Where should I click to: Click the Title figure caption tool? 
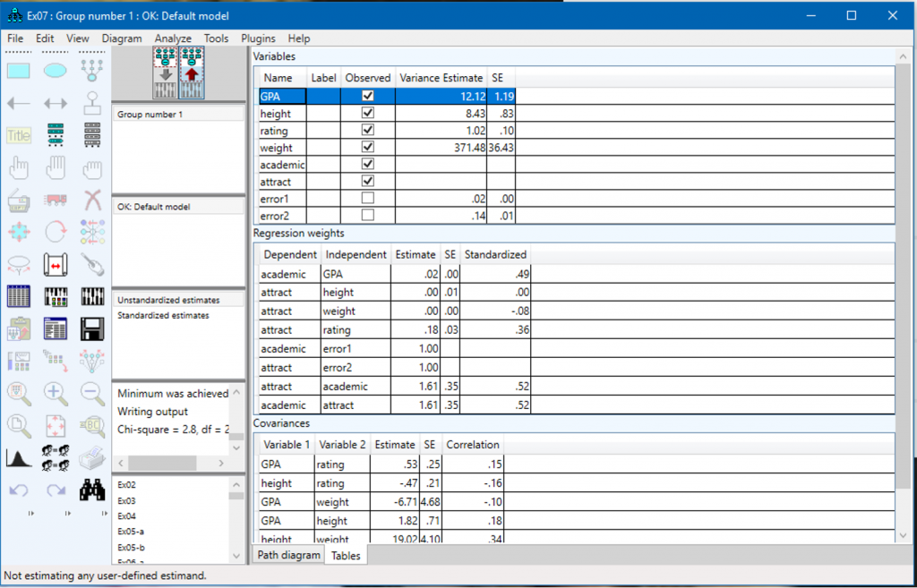point(18,136)
